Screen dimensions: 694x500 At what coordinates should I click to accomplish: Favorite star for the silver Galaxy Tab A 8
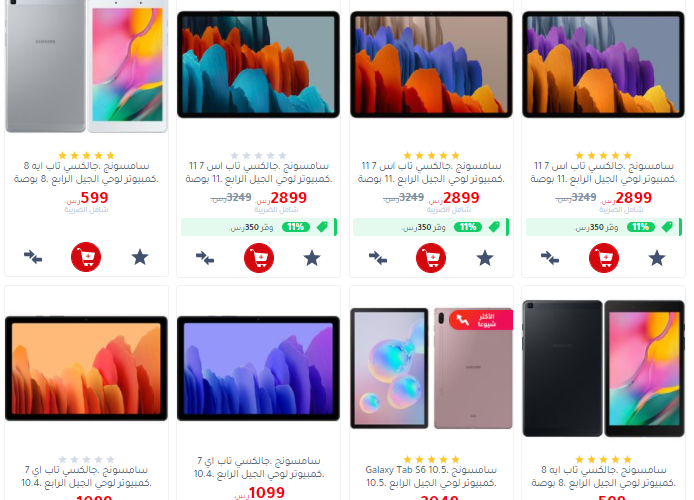140,257
